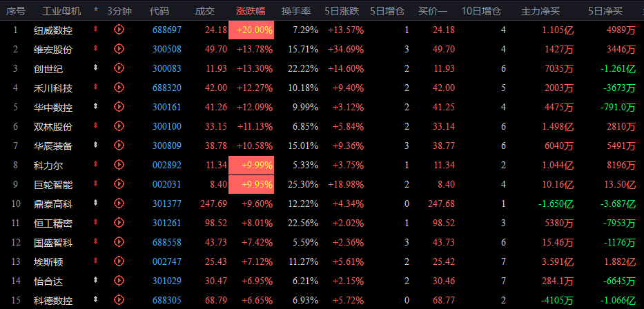
Task: Open stock code 300083
Action: (x=167, y=68)
